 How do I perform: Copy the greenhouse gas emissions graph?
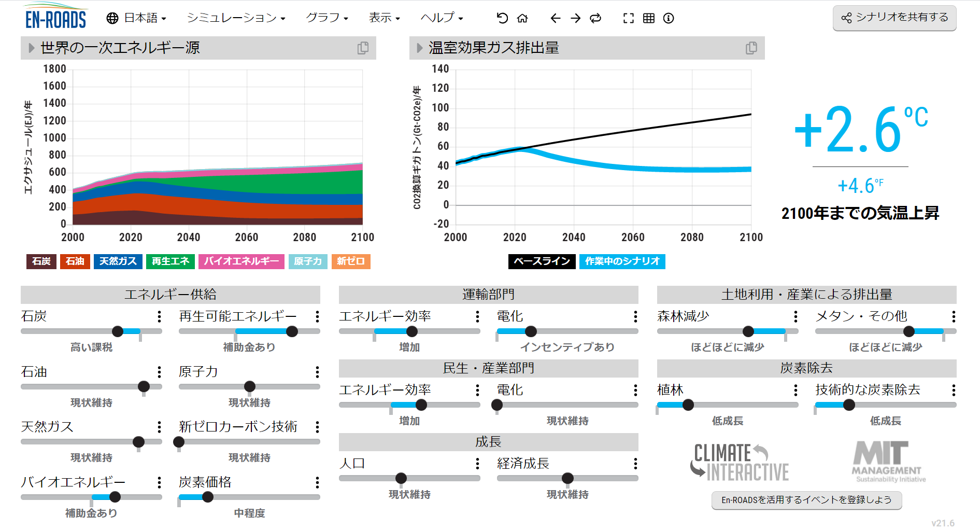tap(751, 48)
